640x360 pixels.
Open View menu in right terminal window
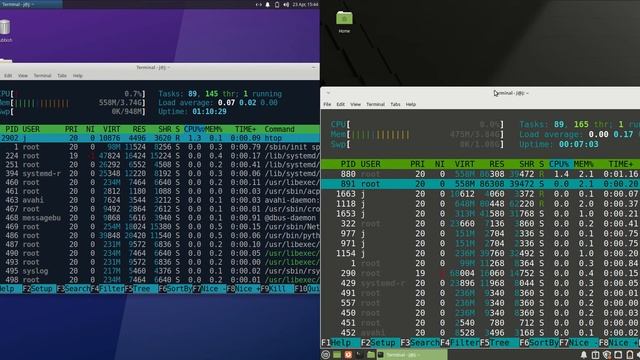click(x=356, y=104)
